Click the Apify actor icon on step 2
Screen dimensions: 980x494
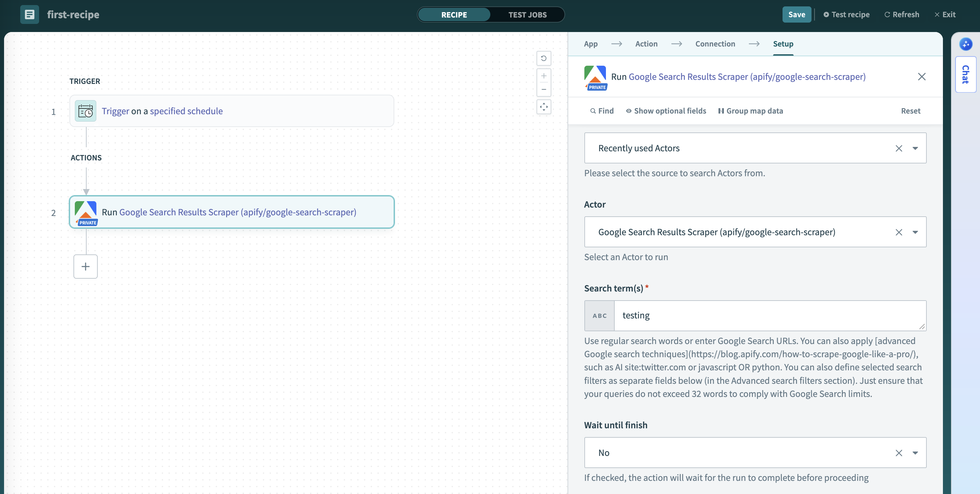[x=85, y=212]
